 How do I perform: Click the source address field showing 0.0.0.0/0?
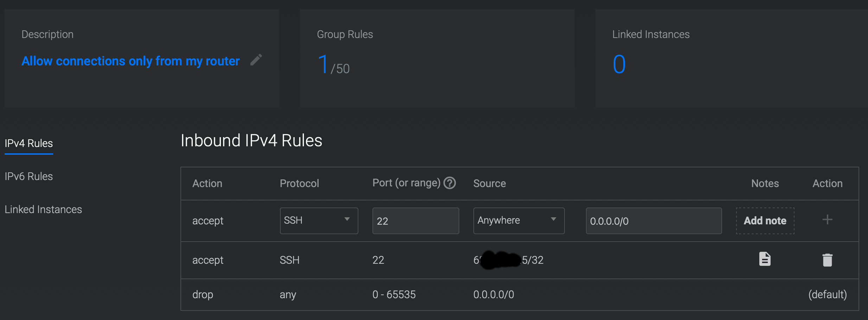653,221
